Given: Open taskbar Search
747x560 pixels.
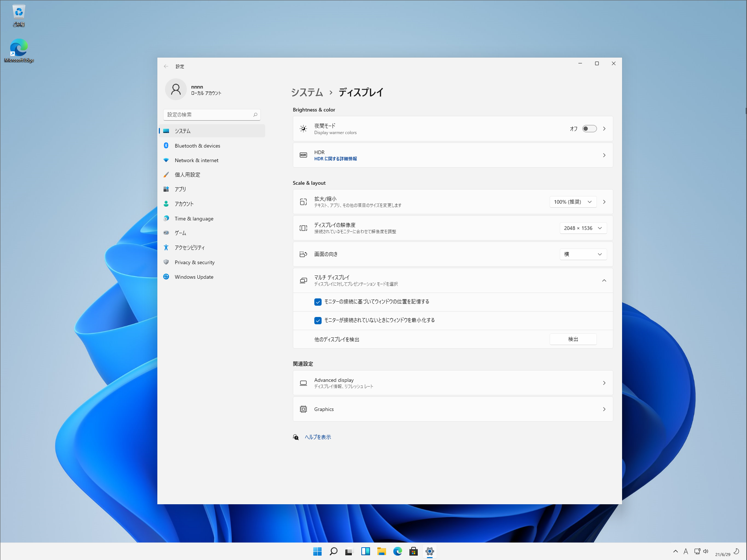Looking at the screenshot, I should pos(334,552).
